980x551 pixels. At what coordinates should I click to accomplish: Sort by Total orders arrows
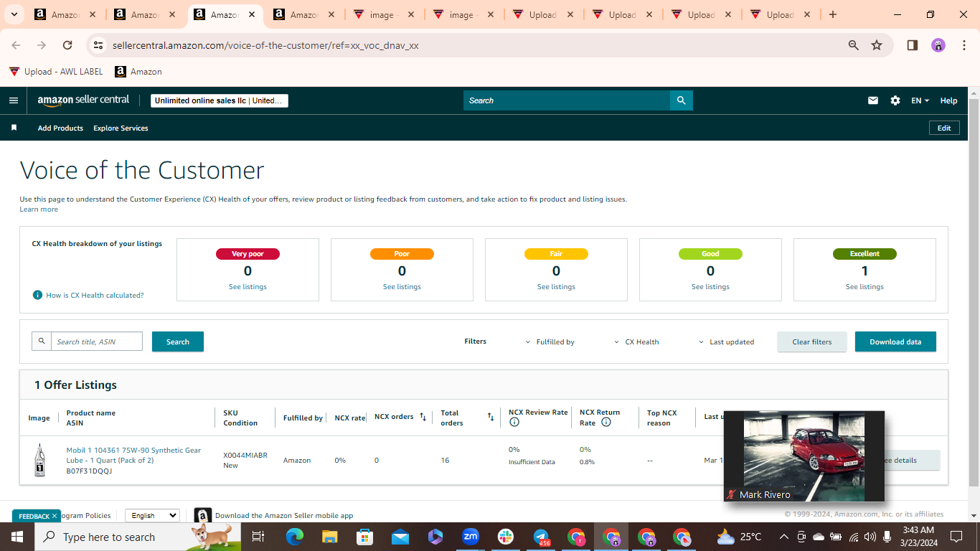(x=491, y=417)
